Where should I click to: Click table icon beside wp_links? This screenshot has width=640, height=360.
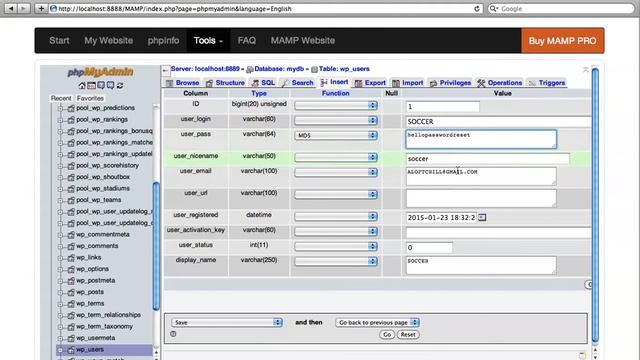[71, 258]
